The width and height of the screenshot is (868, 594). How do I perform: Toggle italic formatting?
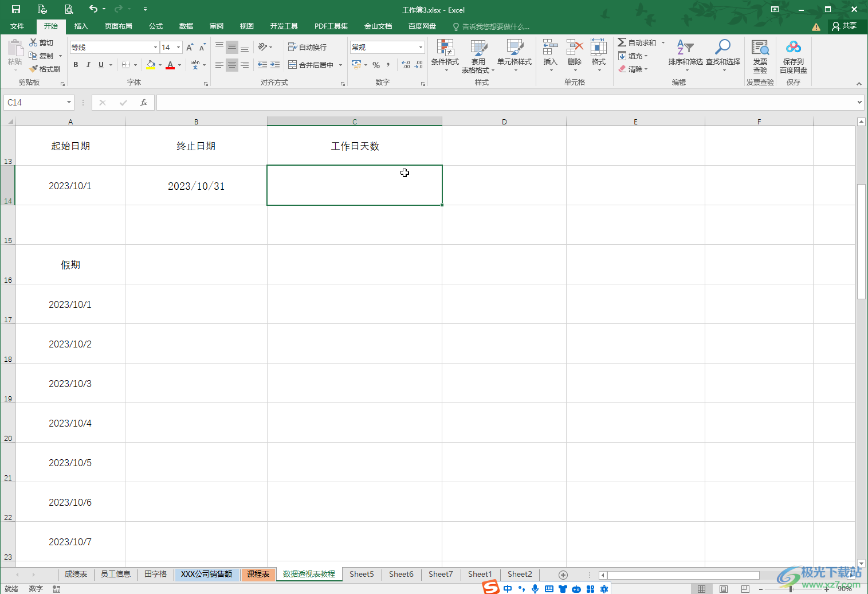[88, 65]
